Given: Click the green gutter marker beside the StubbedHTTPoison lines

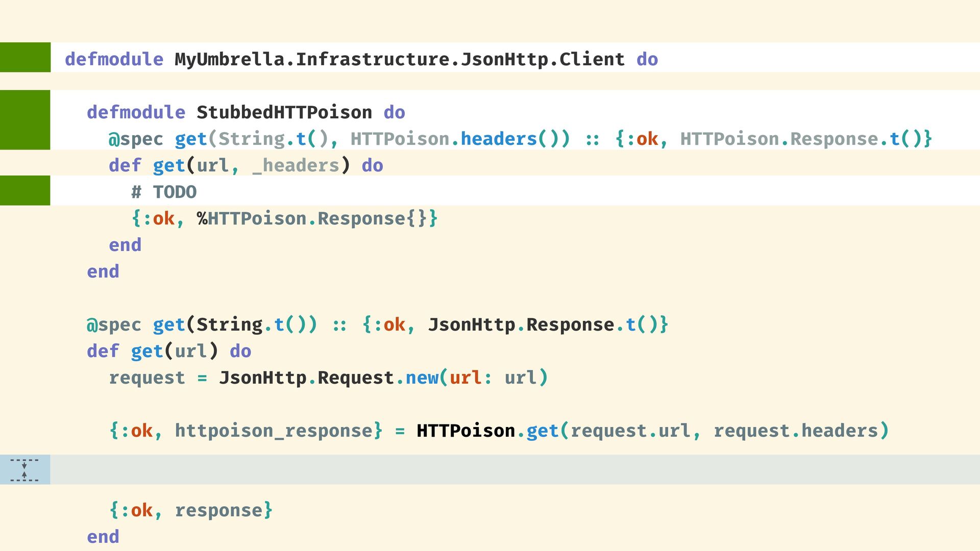Looking at the screenshot, I should coord(25,120).
